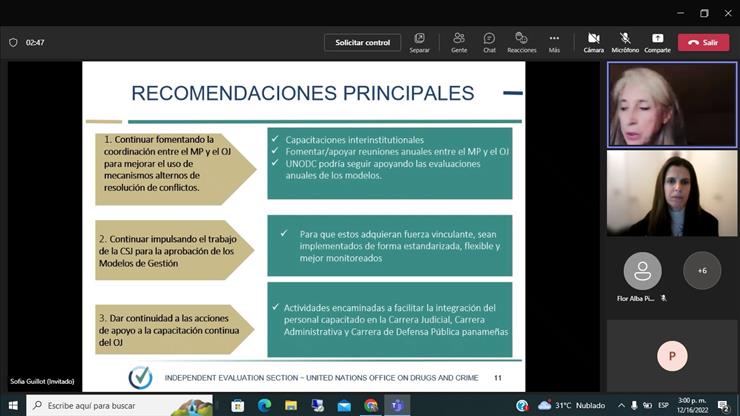Click INDEPENDENT EVALUATION SECTION footer text
The width and height of the screenshot is (740, 416).
click(321, 378)
